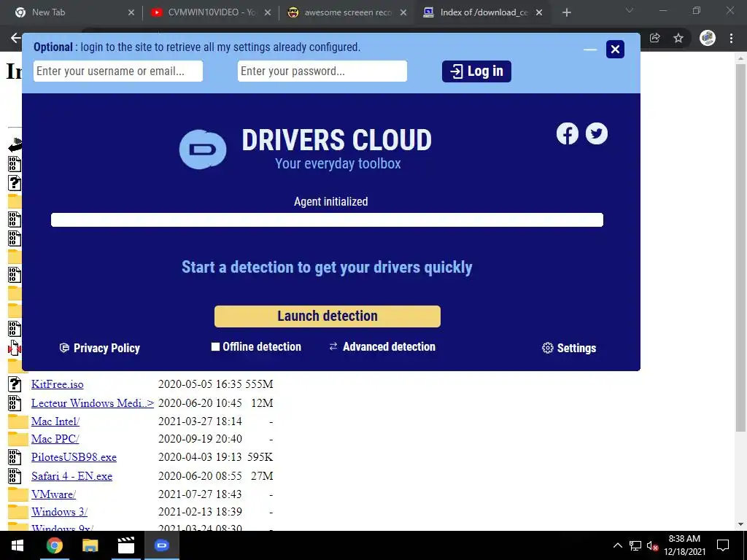747x560 pixels.
Task: Select DriversCloud in the taskbar
Action: tap(161, 545)
